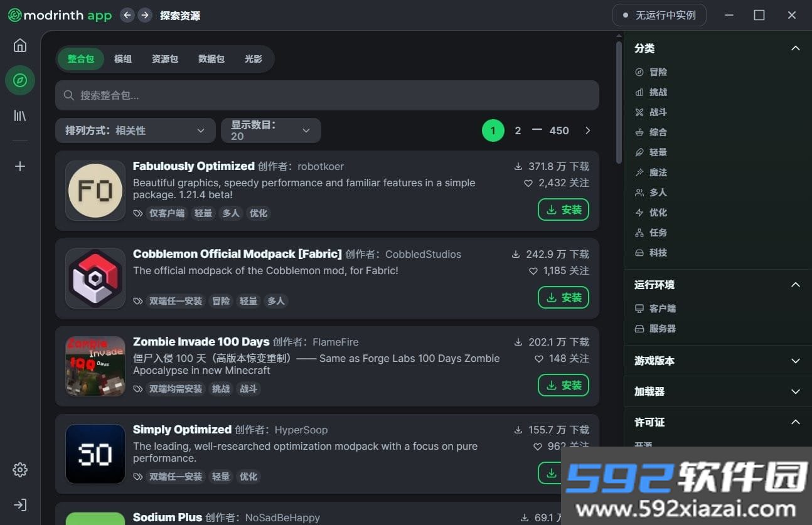The image size is (812, 525).
Task: Install Fabulously Optimized modpack
Action: pyautogui.click(x=564, y=209)
